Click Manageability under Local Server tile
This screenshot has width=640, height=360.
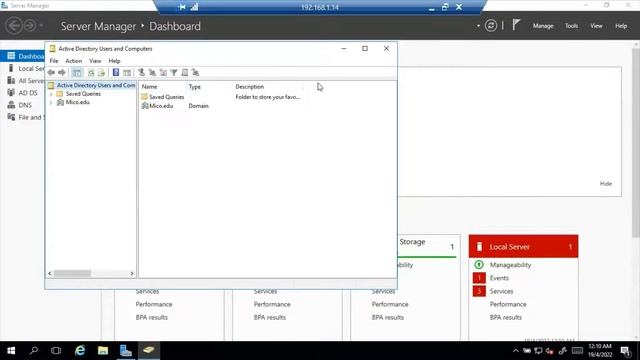(510, 265)
